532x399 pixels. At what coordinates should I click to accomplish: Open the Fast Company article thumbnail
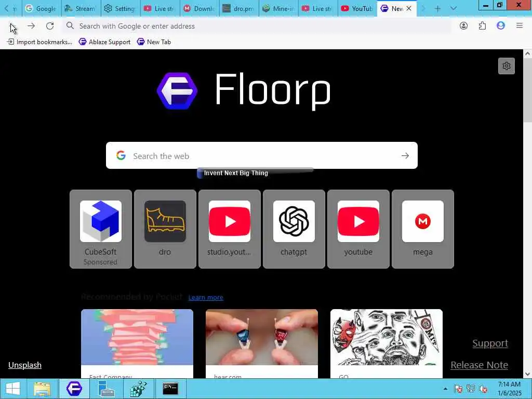pos(137,337)
